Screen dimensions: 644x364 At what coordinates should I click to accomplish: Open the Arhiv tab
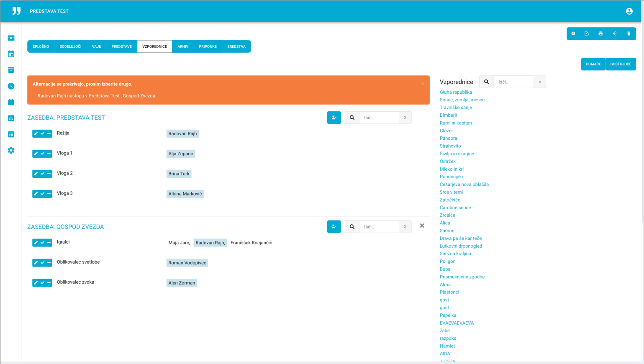(x=183, y=46)
